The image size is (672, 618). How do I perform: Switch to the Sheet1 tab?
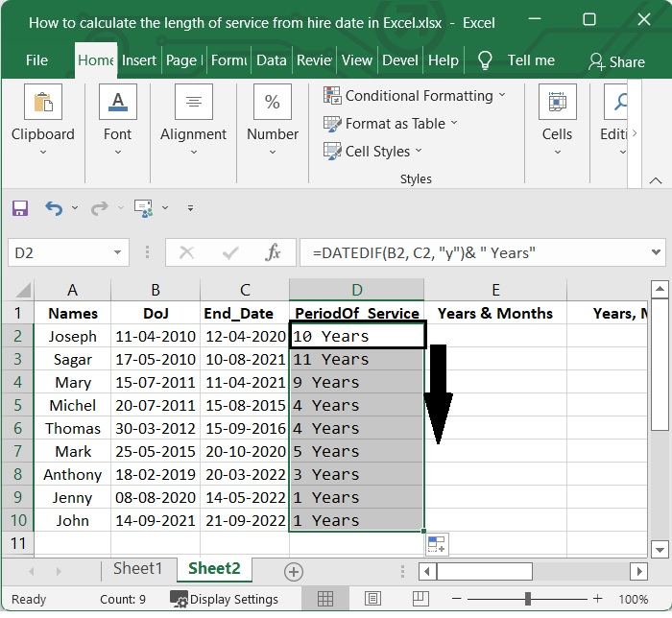pyautogui.click(x=138, y=569)
